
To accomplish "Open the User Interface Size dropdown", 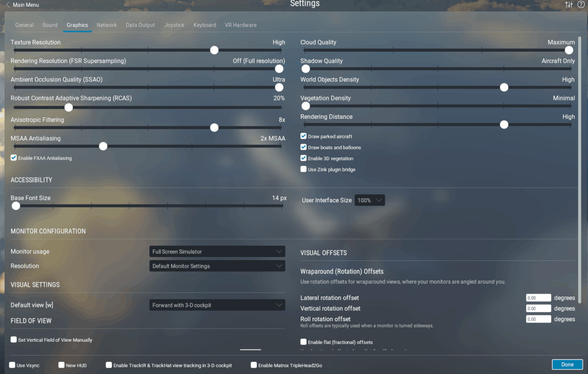I will point(369,201).
